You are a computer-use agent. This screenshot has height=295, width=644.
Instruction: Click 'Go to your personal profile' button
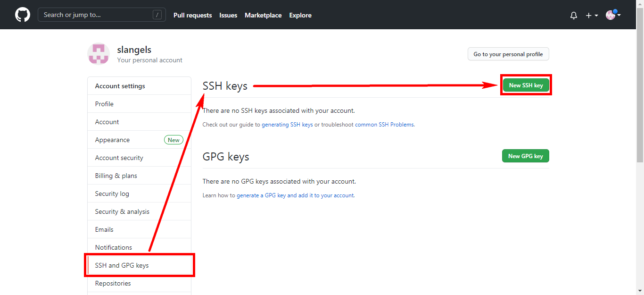tap(508, 54)
